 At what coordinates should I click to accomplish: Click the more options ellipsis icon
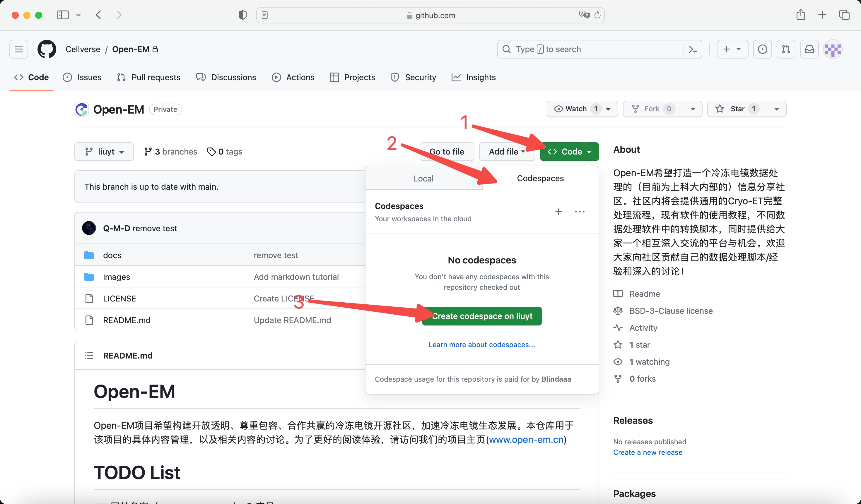(x=580, y=212)
